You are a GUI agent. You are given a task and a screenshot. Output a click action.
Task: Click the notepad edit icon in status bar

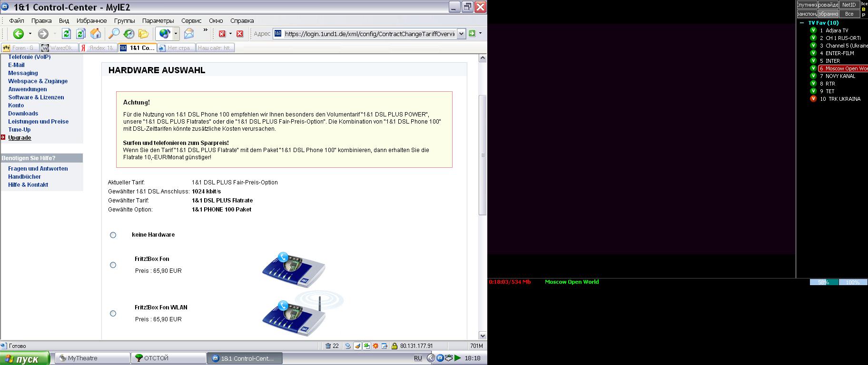(x=385, y=346)
